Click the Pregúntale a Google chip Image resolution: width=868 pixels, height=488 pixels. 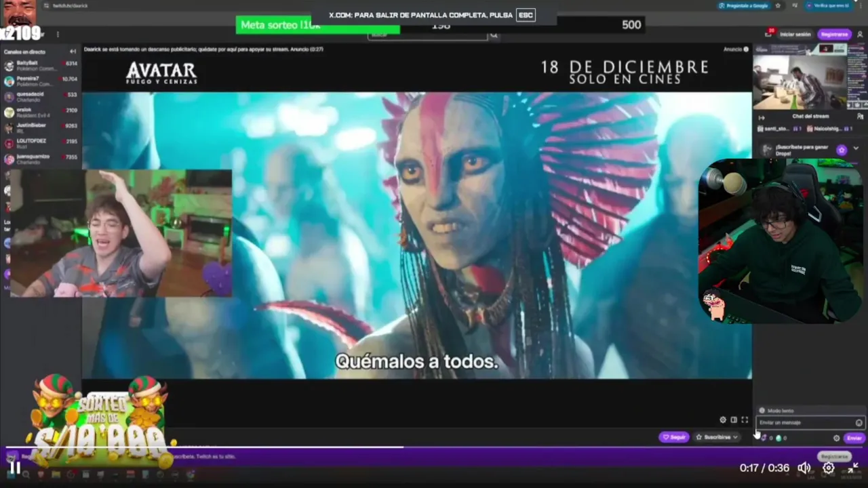coord(743,5)
